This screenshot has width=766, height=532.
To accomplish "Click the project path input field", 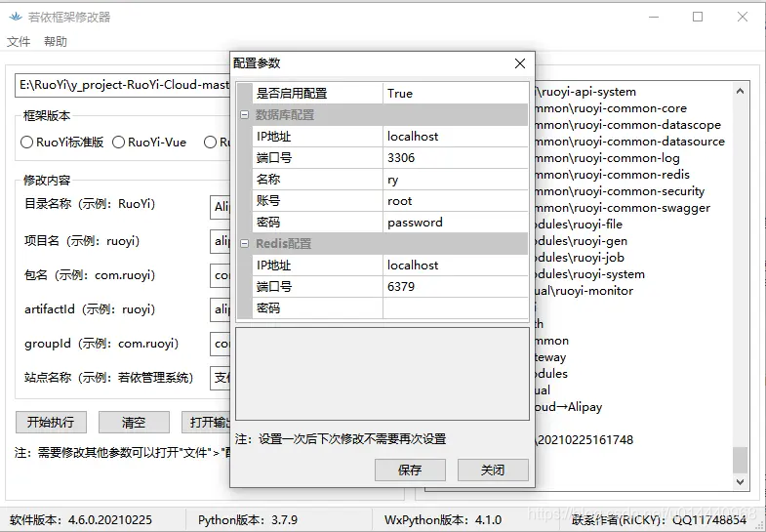I will (x=123, y=85).
